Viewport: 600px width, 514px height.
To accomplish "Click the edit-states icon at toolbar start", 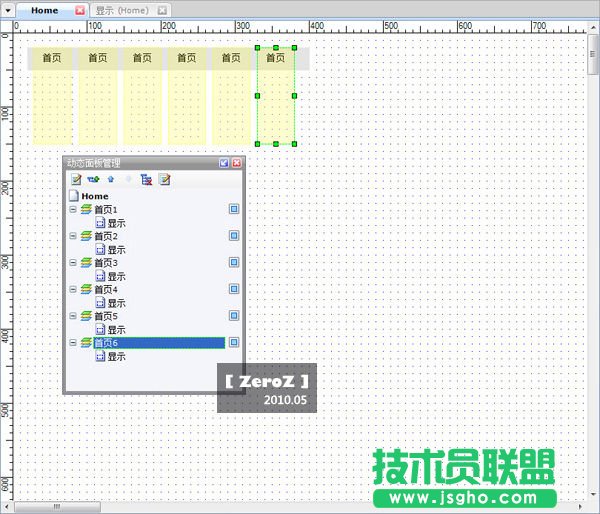I will (x=76, y=179).
